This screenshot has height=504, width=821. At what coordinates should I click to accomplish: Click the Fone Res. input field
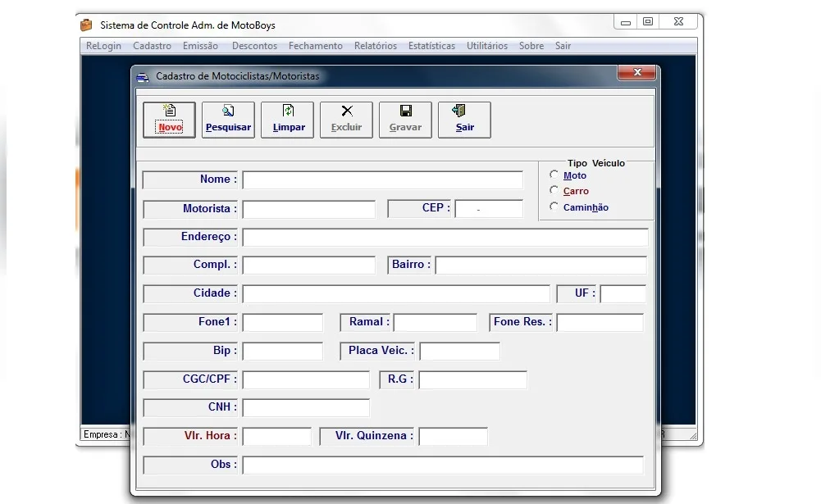(x=600, y=322)
